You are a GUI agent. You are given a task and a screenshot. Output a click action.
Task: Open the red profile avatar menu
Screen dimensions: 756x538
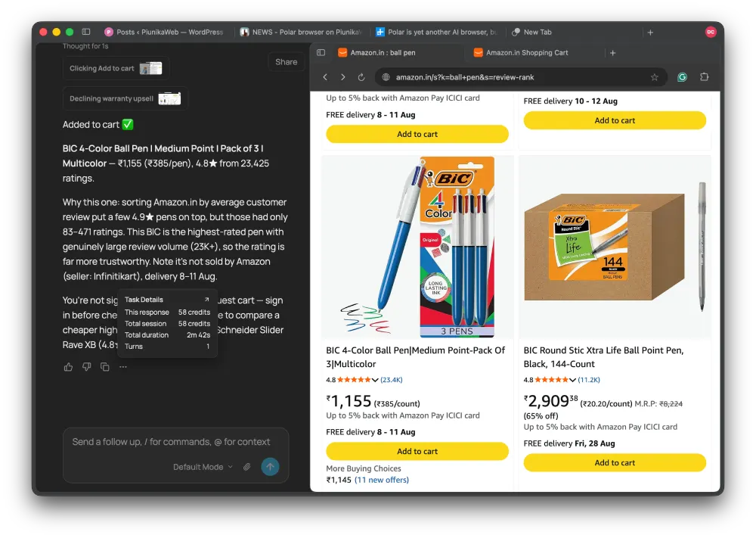710,32
